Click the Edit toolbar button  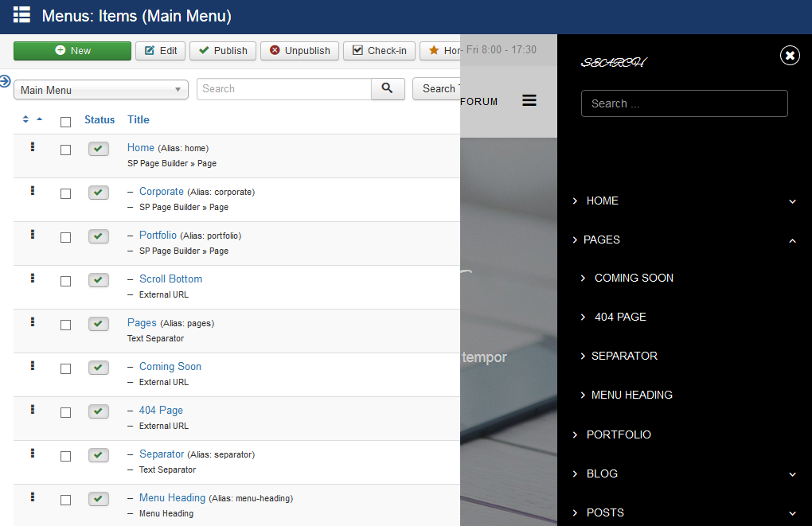click(161, 51)
